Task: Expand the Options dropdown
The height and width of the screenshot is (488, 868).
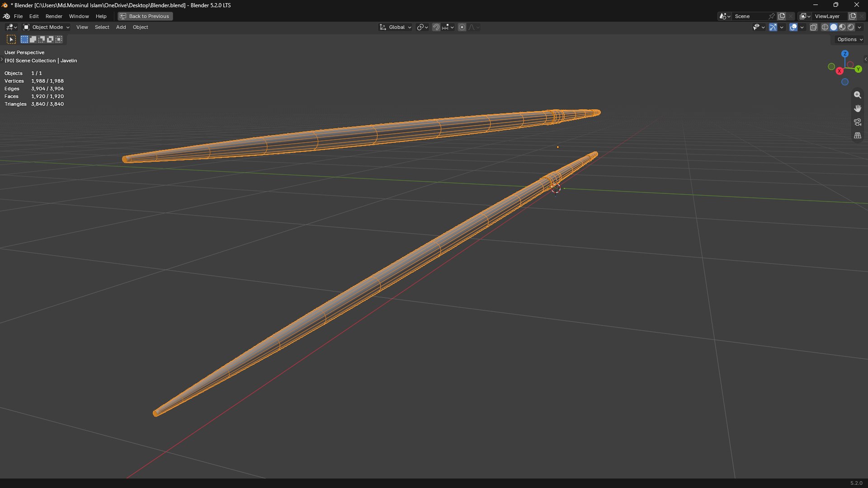Action: tap(850, 39)
